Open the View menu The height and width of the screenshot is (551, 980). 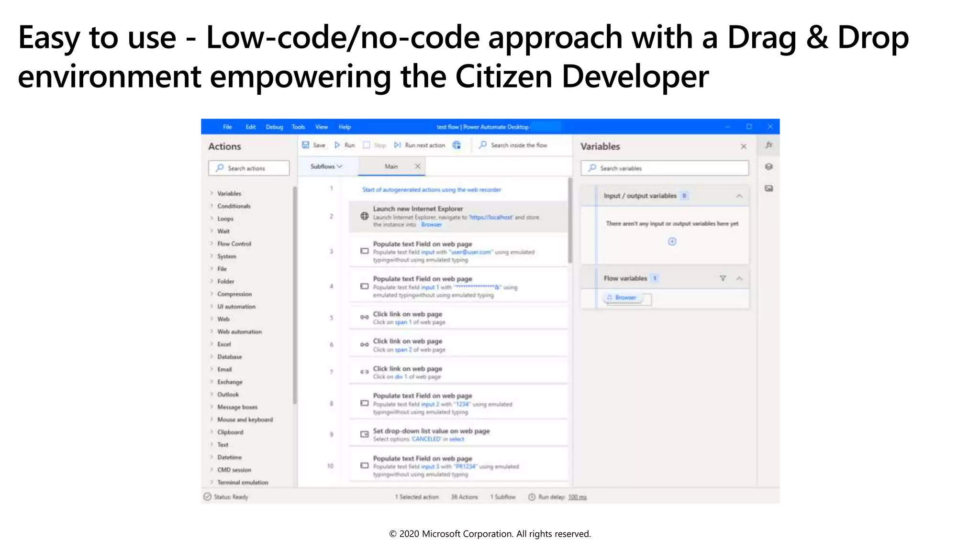point(322,127)
